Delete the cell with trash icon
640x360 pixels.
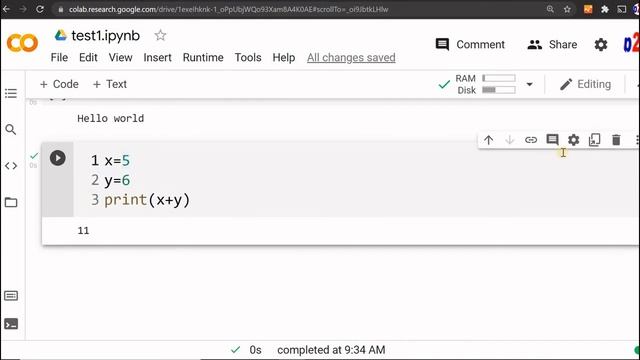(x=616, y=140)
